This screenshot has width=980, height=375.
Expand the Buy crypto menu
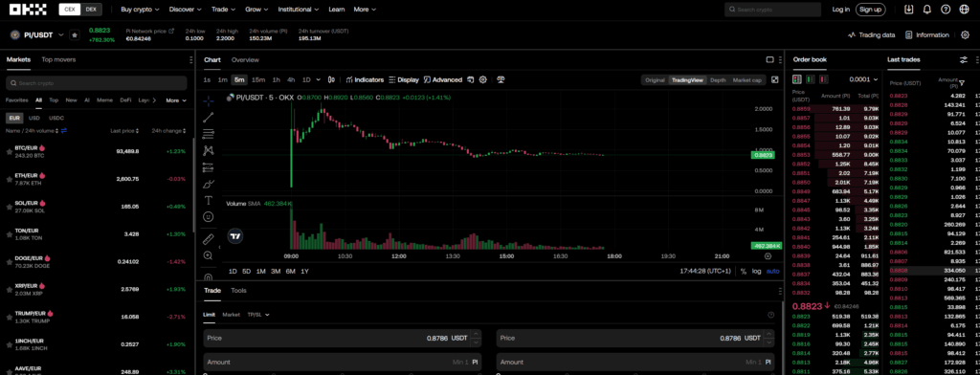tap(140, 10)
